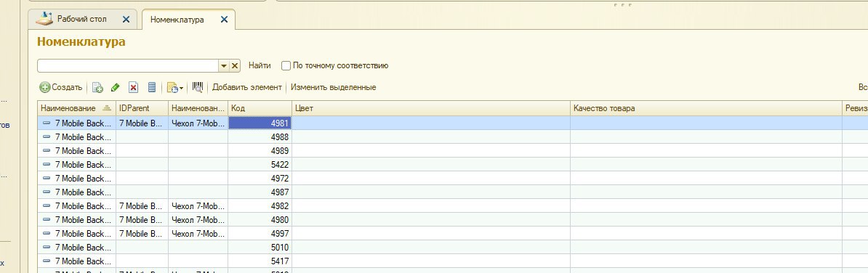Select code cell 4988
Image resolution: width=868 pixels, height=273 pixels.
(260, 137)
